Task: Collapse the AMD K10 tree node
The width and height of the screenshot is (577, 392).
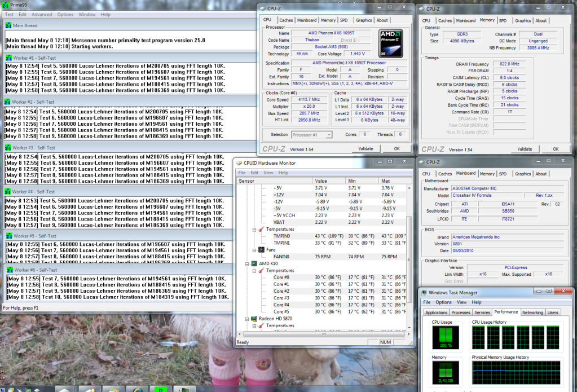Action: (246, 263)
